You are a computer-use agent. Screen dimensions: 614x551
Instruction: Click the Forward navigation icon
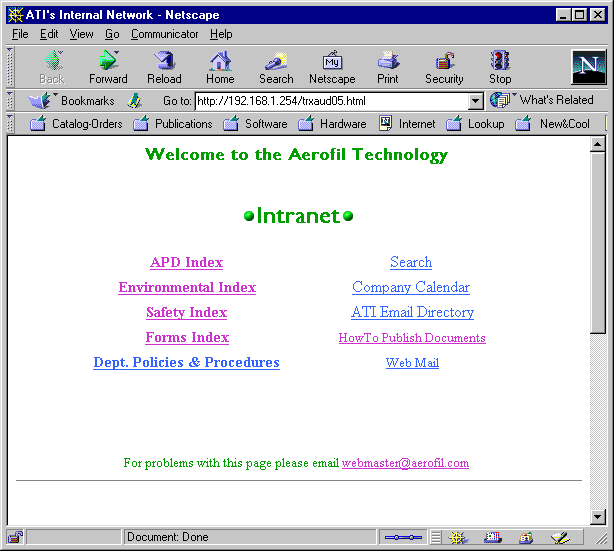[108, 66]
